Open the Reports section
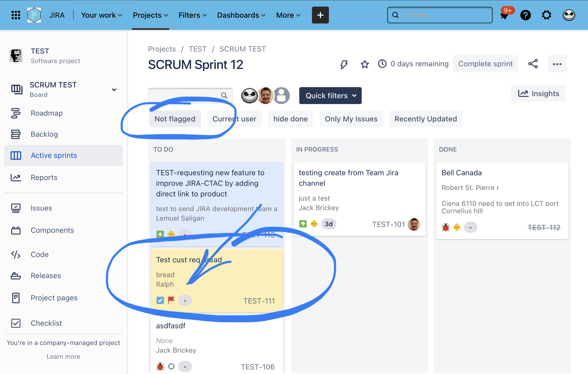Image resolution: width=588 pixels, height=374 pixels. click(44, 177)
